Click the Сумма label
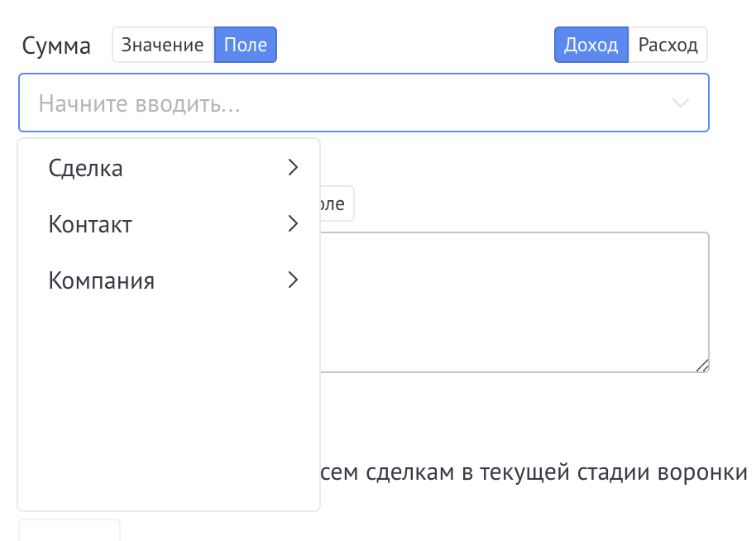The image size is (756, 541). pyautogui.click(x=56, y=45)
